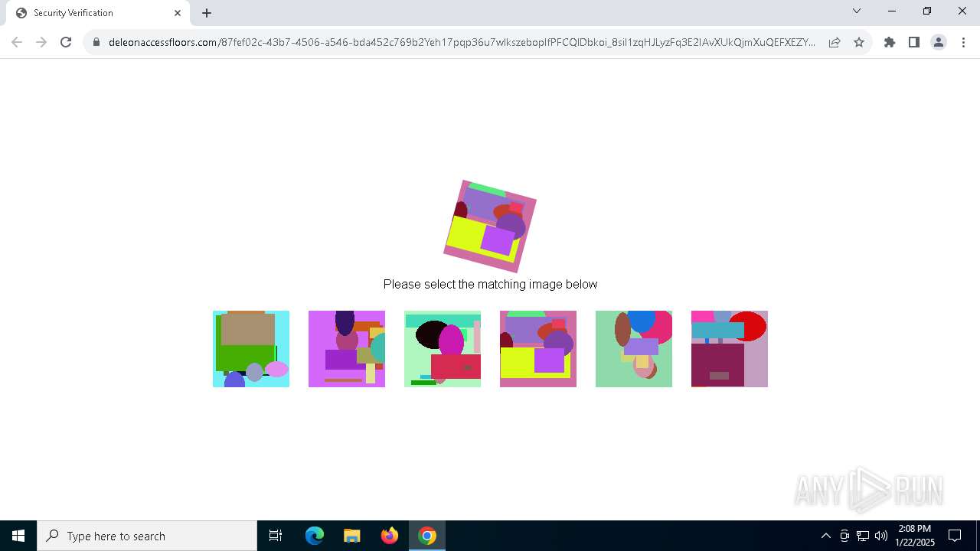This screenshot has width=980, height=551.
Task: Select the purple background option image
Action: (x=347, y=349)
